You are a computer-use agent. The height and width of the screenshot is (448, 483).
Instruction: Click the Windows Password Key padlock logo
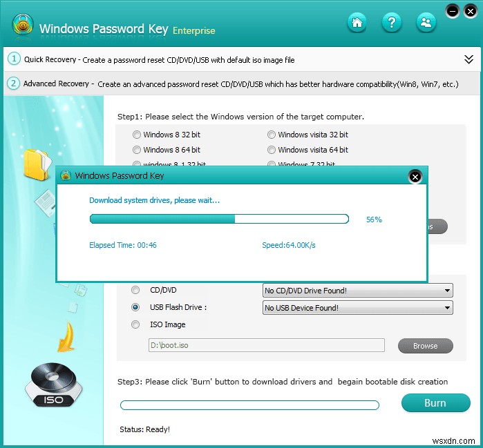pyautogui.click(x=23, y=24)
